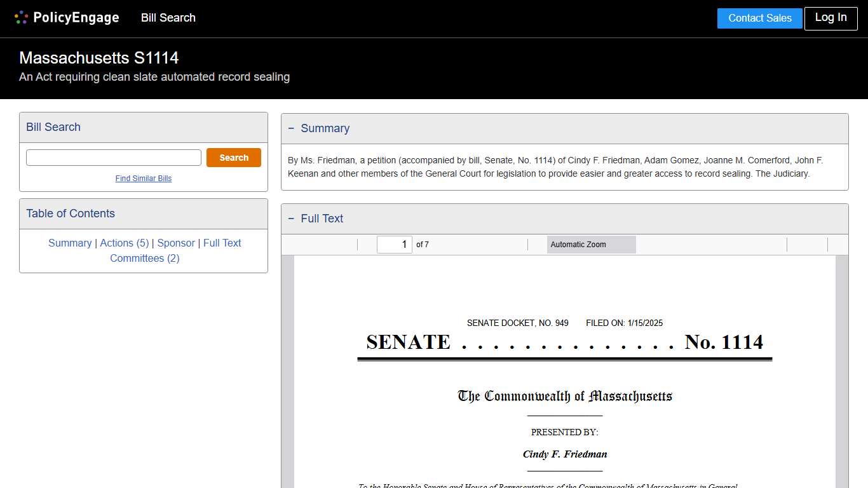Open the Find Similar Bills link
868x488 pixels.
143,179
